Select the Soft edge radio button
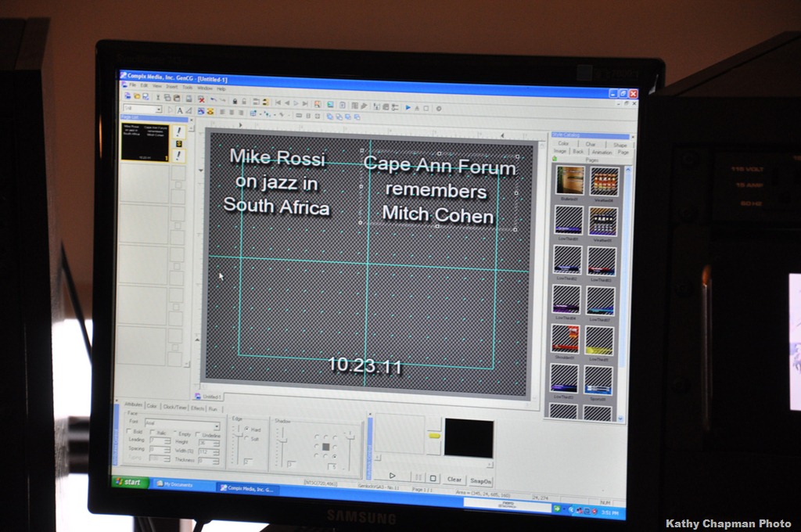This screenshot has width=801, height=532. click(x=247, y=439)
